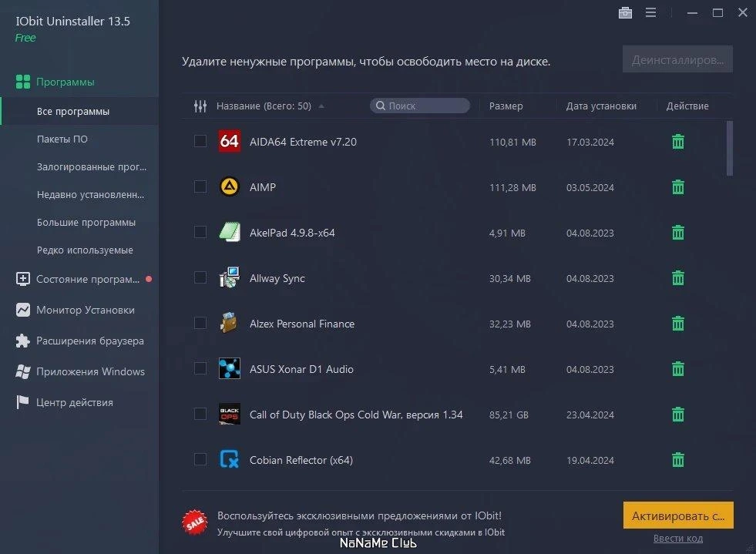The image size is (756, 554).
Task: Open the hamburger options menu
Action: [650, 12]
